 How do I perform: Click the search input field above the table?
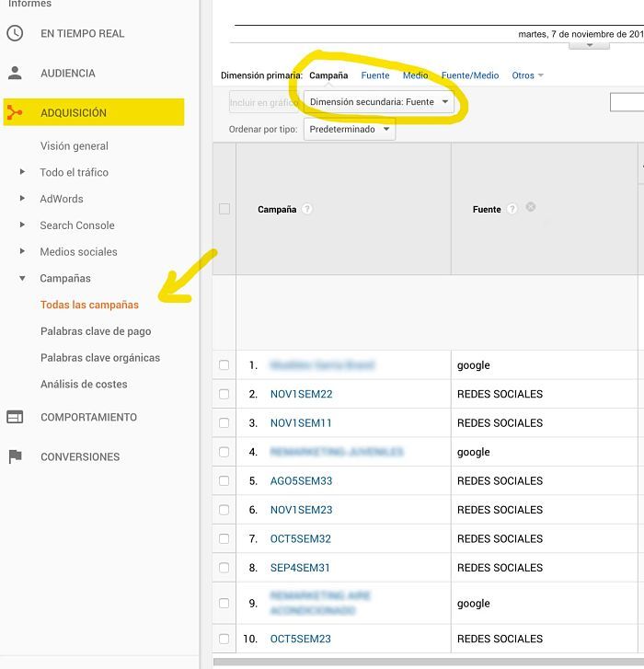627,102
